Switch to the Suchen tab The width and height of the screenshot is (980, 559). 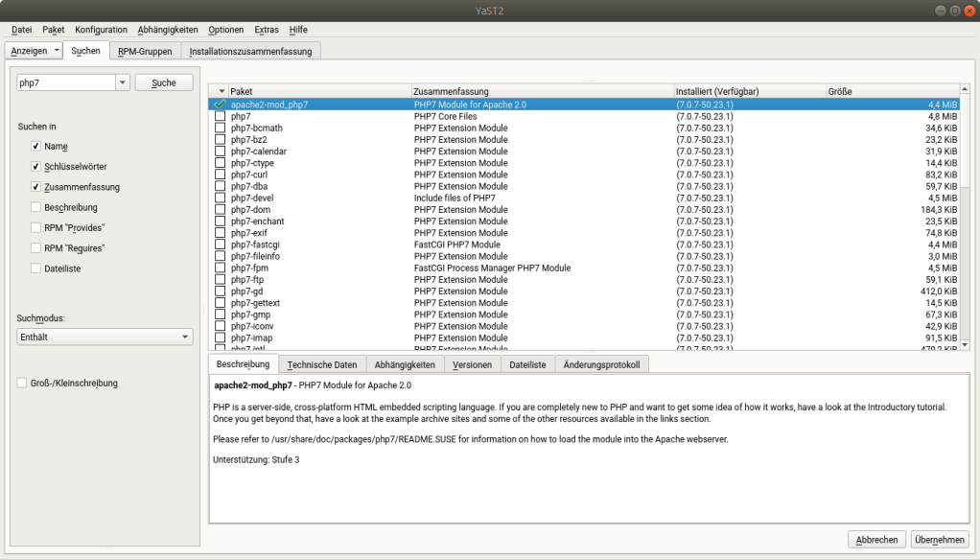[85, 51]
